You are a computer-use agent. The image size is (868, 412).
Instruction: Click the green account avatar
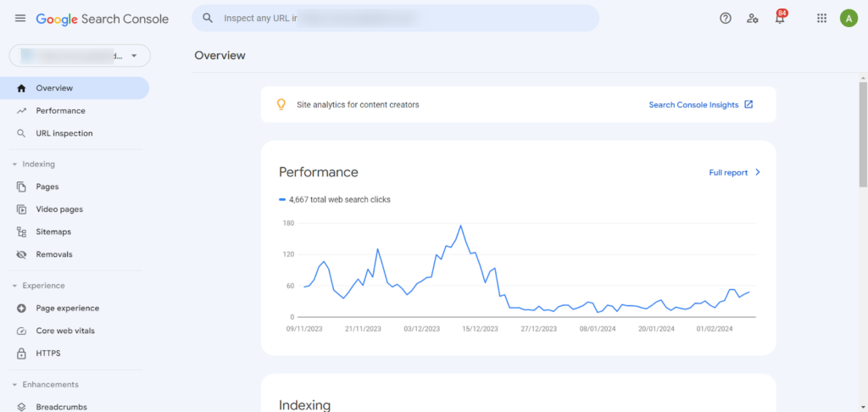[x=849, y=19]
